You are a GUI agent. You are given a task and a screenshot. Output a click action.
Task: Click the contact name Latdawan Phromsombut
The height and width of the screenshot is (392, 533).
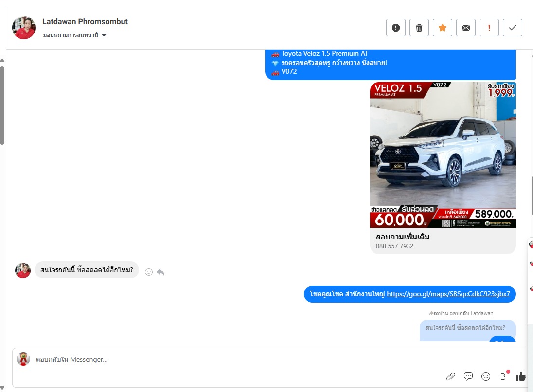(x=85, y=22)
